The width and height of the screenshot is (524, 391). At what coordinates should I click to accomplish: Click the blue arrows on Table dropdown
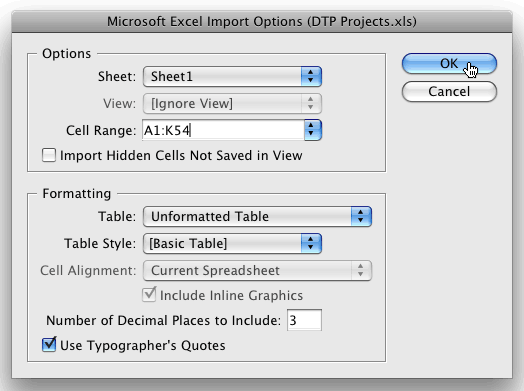click(361, 216)
